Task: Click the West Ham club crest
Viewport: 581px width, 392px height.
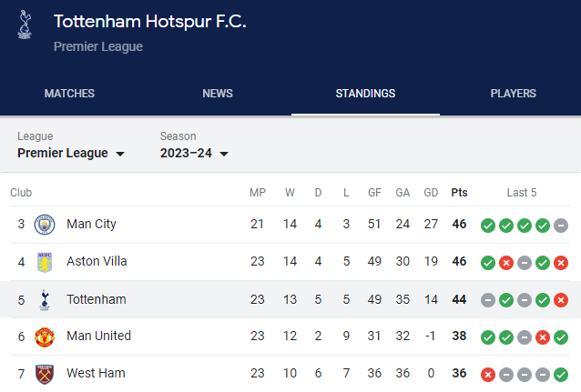Action: (x=45, y=374)
